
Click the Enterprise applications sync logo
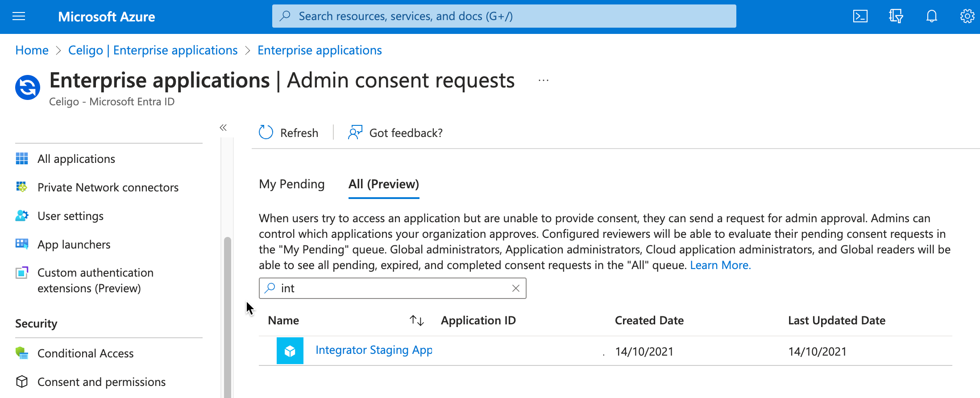pyautogui.click(x=28, y=87)
